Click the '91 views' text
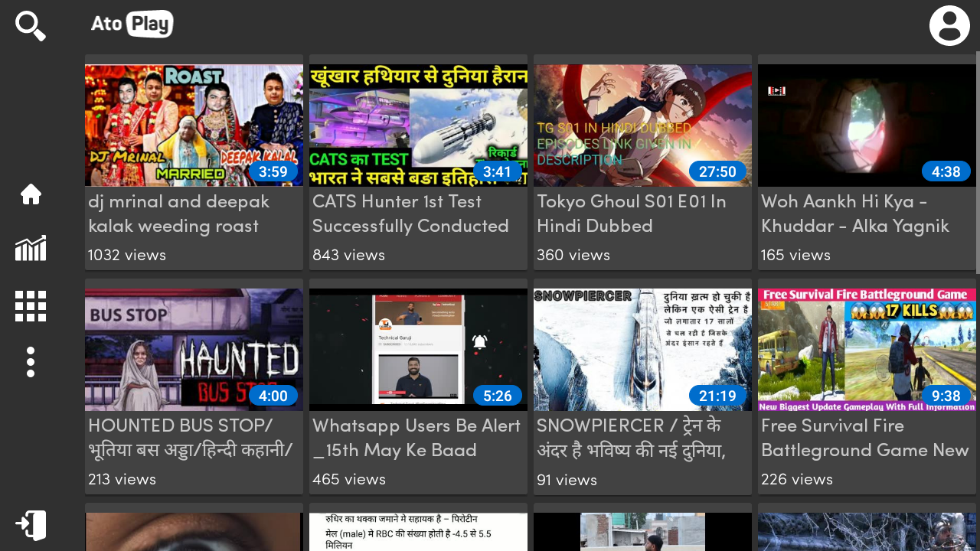Viewport: 980px width, 551px height. (567, 480)
